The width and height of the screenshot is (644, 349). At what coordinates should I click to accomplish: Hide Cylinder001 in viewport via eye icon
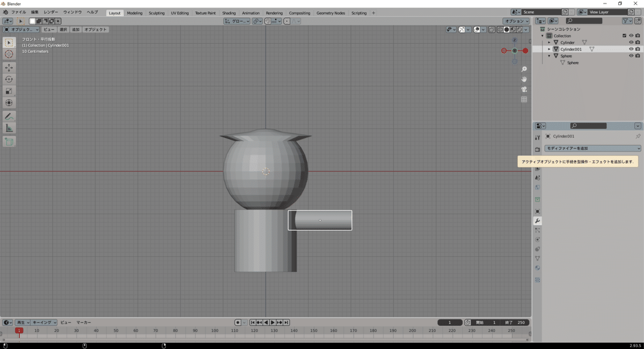pos(631,49)
